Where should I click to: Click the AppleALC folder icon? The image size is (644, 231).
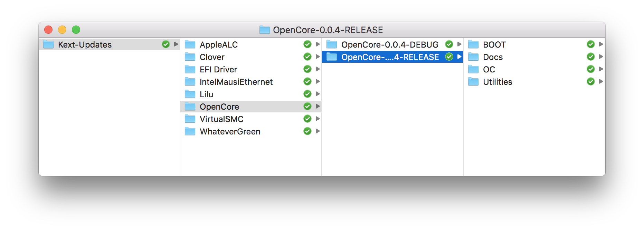(x=190, y=44)
